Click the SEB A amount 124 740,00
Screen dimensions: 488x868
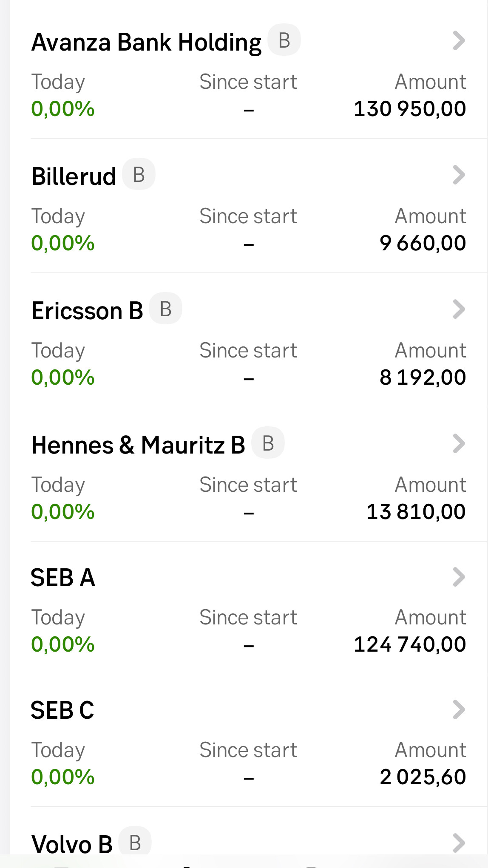pyautogui.click(x=410, y=644)
